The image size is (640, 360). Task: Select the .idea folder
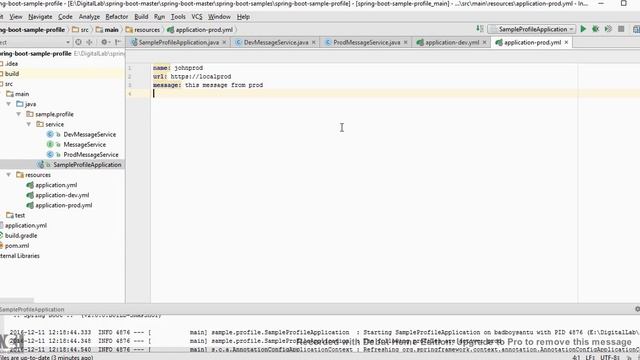pyautogui.click(x=11, y=64)
